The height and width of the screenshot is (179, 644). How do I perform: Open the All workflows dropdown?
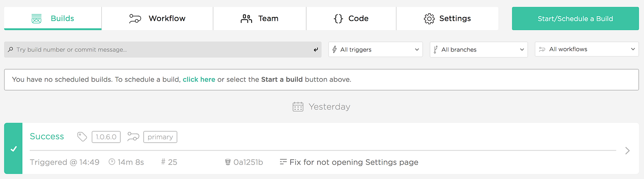point(586,49)
